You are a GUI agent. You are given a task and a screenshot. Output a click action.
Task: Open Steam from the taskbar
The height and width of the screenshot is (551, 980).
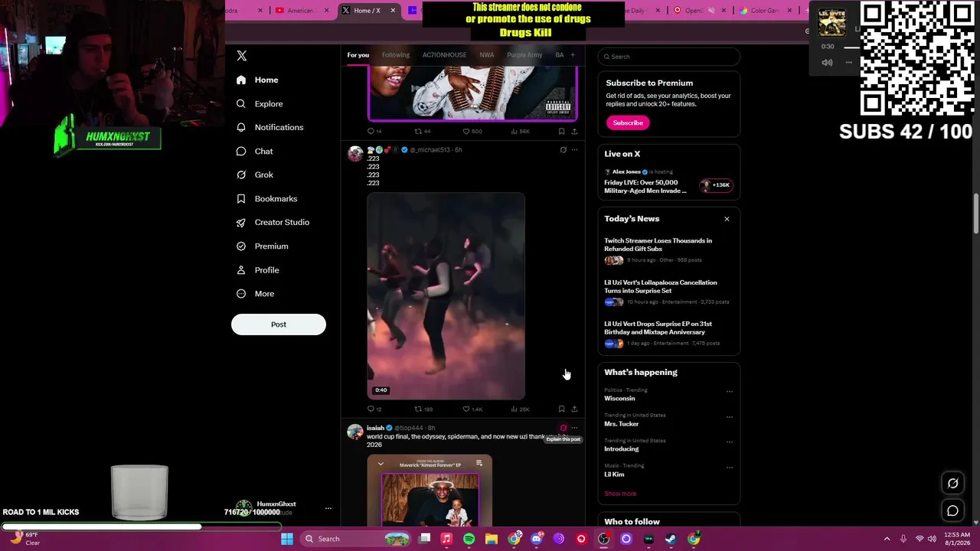click(x=671, y=539)
